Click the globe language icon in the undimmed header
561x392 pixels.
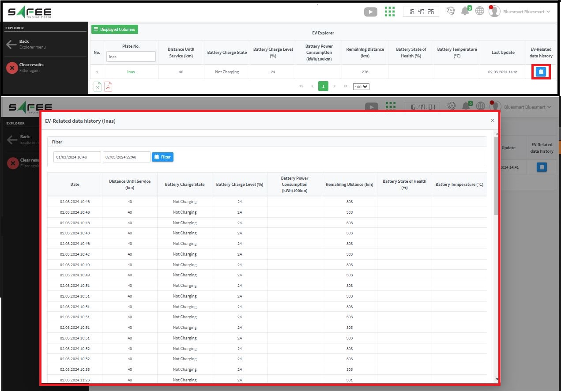(480, 11)
